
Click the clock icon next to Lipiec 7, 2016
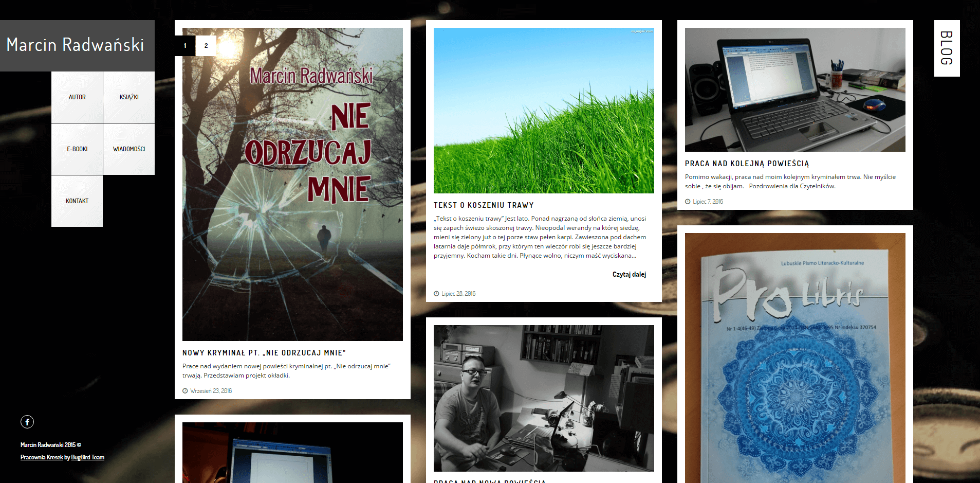[688, 201]
